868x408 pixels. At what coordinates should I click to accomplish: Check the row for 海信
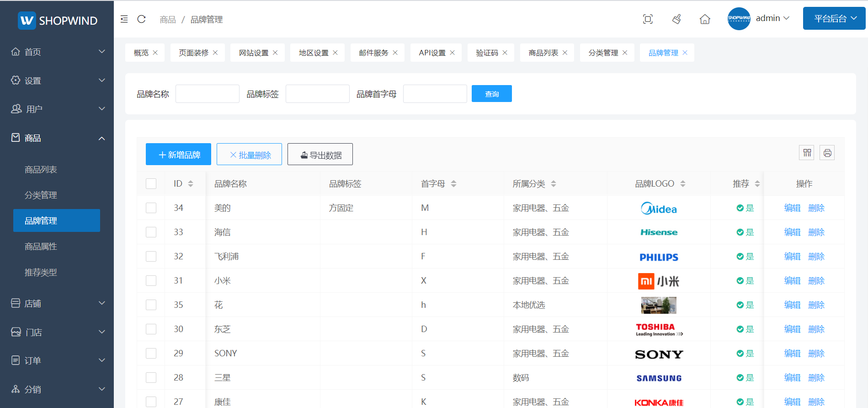151,232
